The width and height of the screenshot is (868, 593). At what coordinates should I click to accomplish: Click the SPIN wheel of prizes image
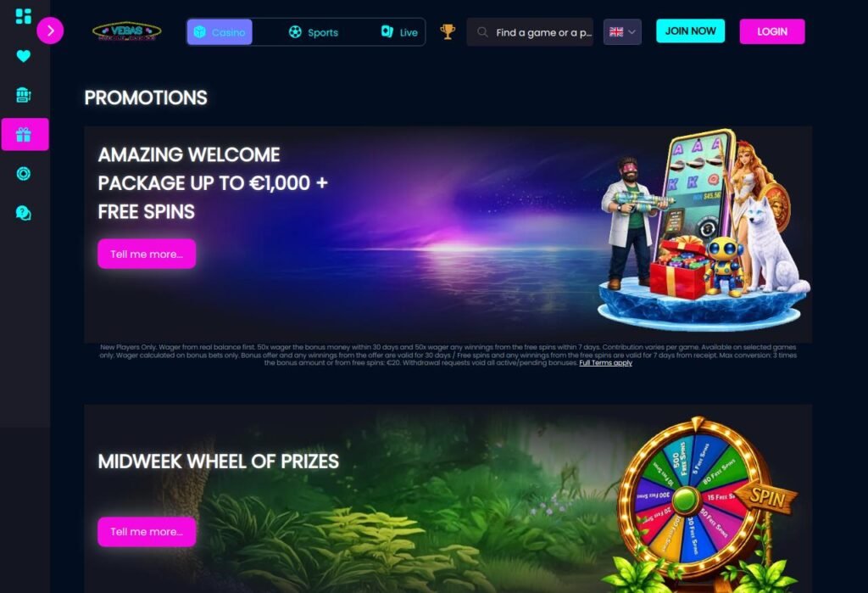tap(700, 501)
